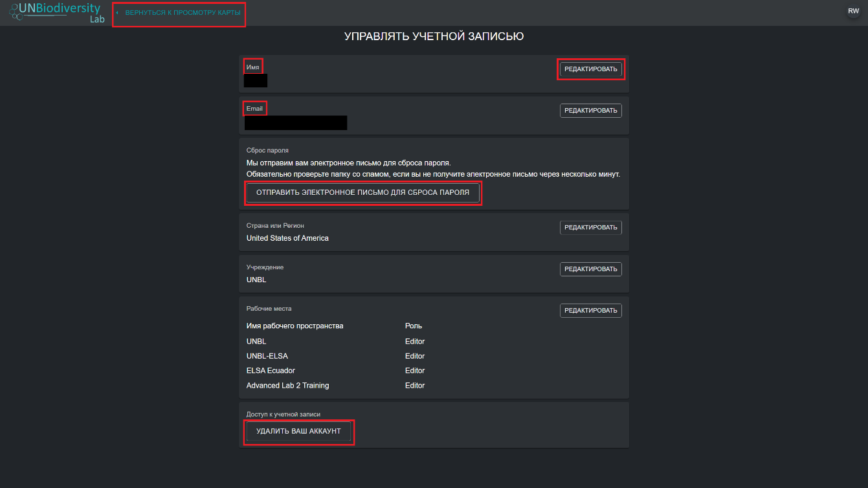Screen dimensions: 868x488
Task: Click the UNBL value under Учреждение
Action: [x=256, y=280]
